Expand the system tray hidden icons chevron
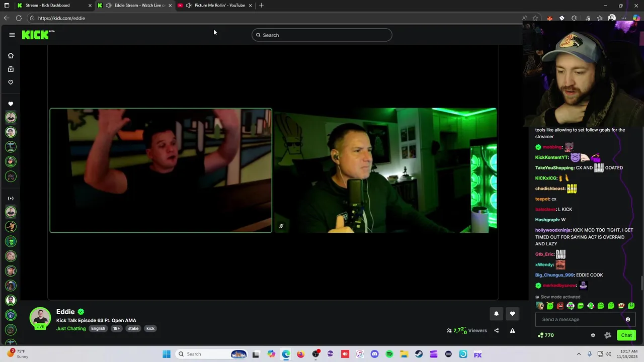The height and width of the screenshot is (362, 644). click(x=579, y=354)
